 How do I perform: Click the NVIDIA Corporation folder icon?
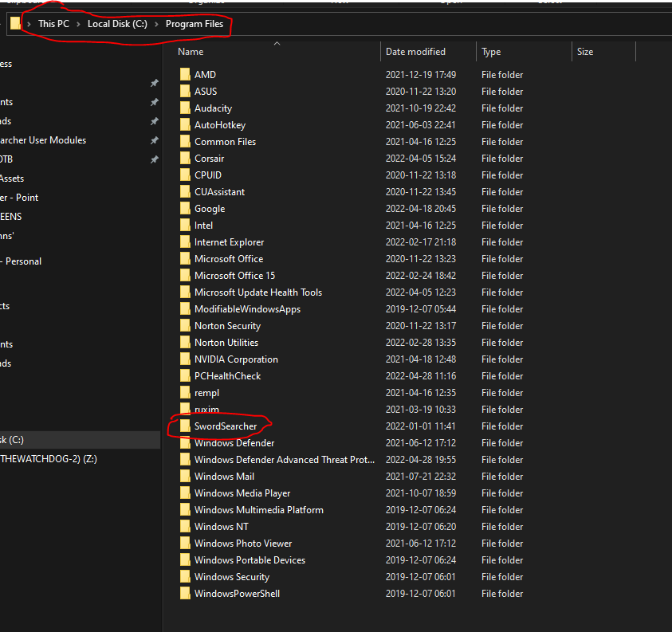[185, 359]
